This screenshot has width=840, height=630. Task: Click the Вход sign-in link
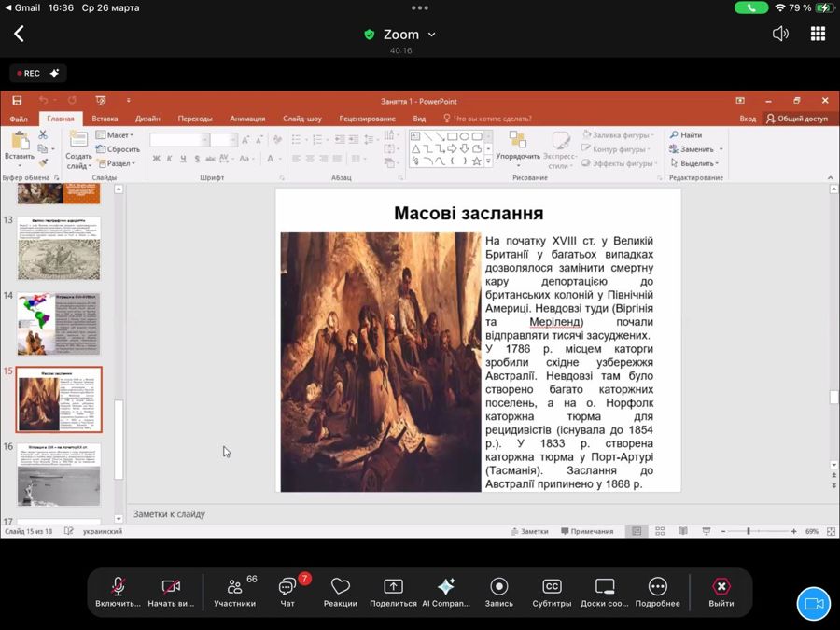[x=748, y=119]
